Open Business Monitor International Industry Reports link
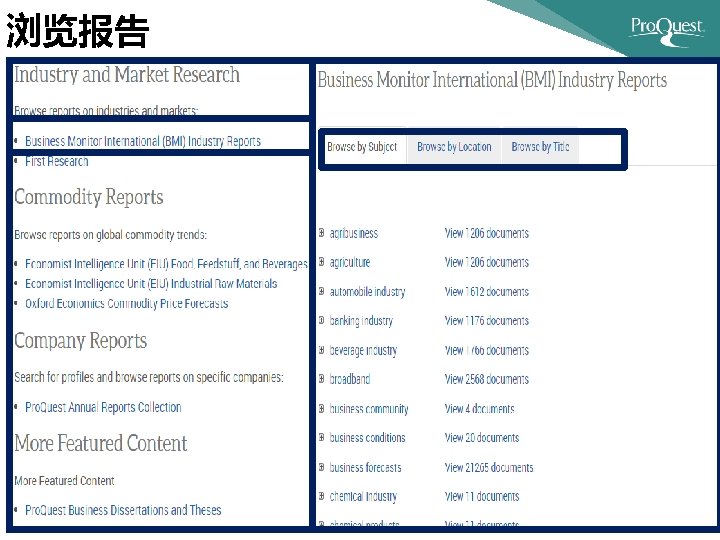The width and height of the screenshot is (720, 540). point(143,141)
